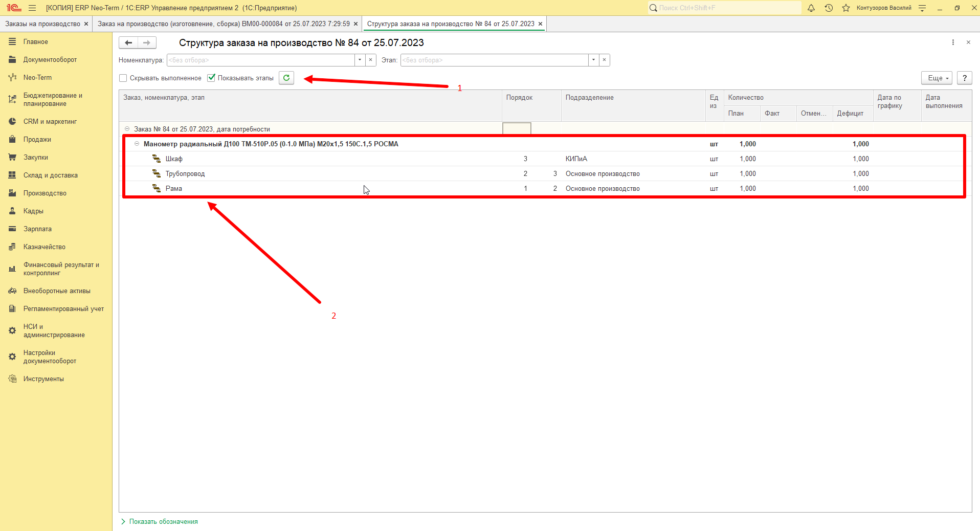The image size is (980, 531).
Task: Open the Этап filter dropdown arrow
Action: 593,60
